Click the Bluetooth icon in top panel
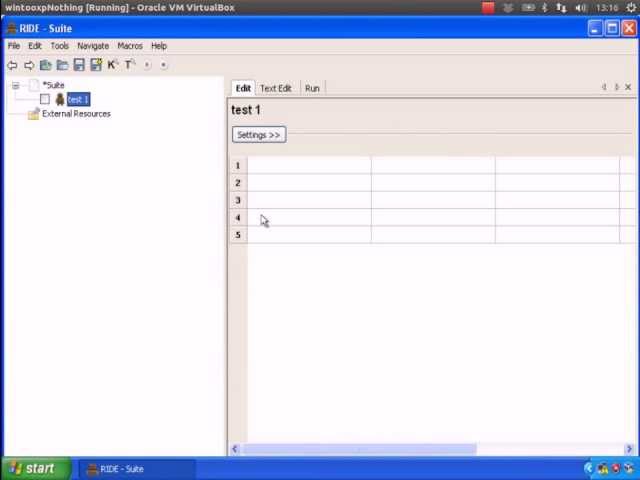Viewport: 640px width, 480px height. (544, 8)
